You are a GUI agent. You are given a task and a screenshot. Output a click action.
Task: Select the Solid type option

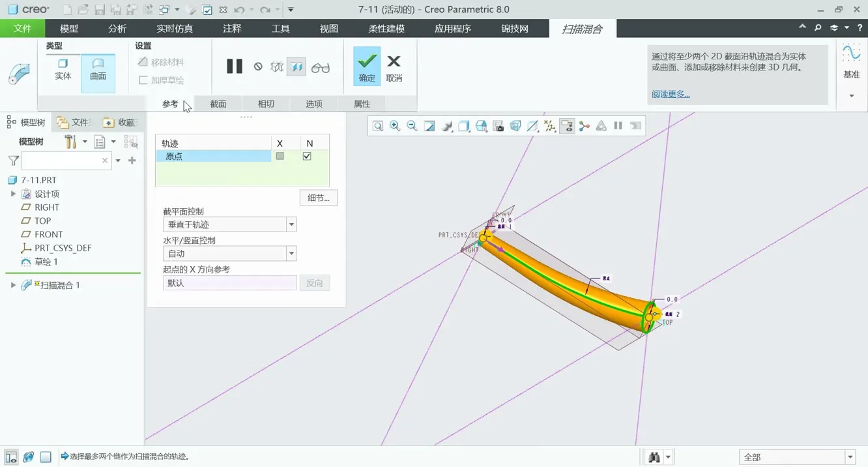tap(63, 69)
